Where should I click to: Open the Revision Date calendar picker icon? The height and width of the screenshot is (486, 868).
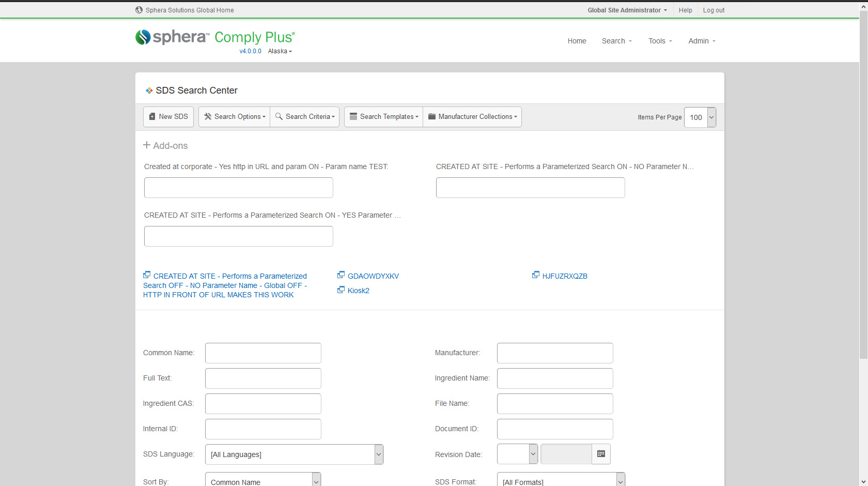point(601,454)
